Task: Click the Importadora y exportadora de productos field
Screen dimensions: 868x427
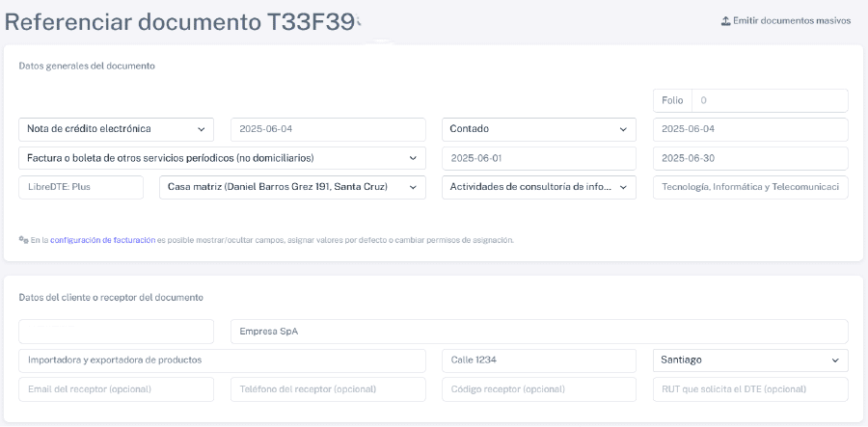Action: tap(222, 360)
